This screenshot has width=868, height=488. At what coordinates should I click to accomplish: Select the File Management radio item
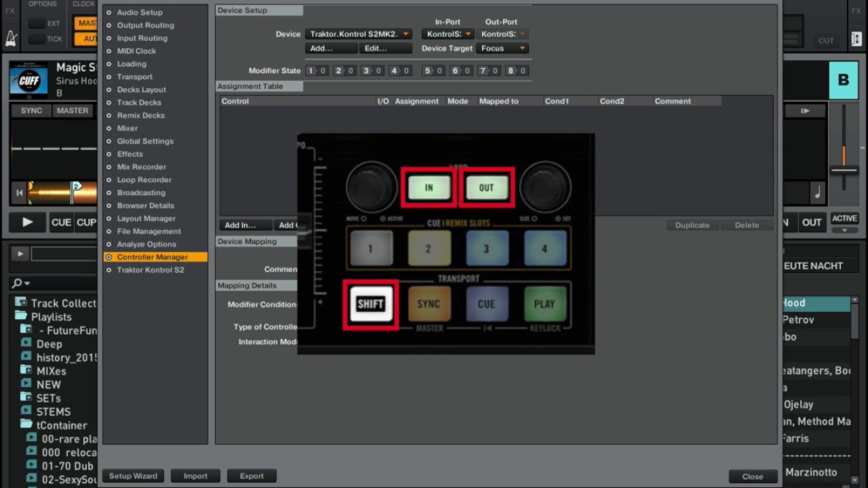(x=108, y=231)
